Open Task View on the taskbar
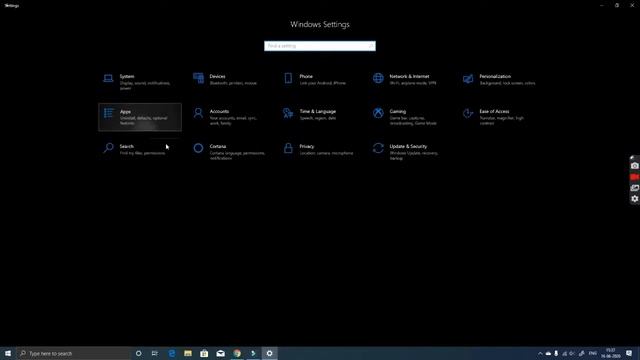 (155, 353)
